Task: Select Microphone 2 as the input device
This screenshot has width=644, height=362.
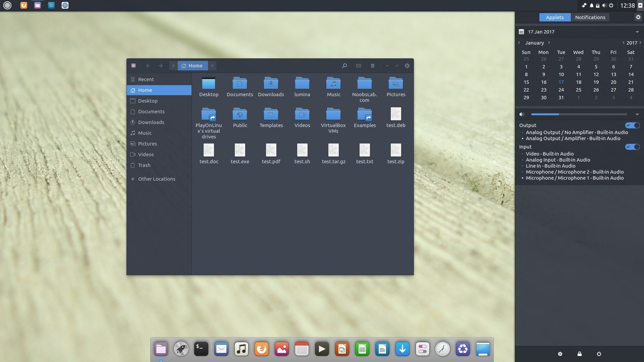Action: click(x=575, y=172)
